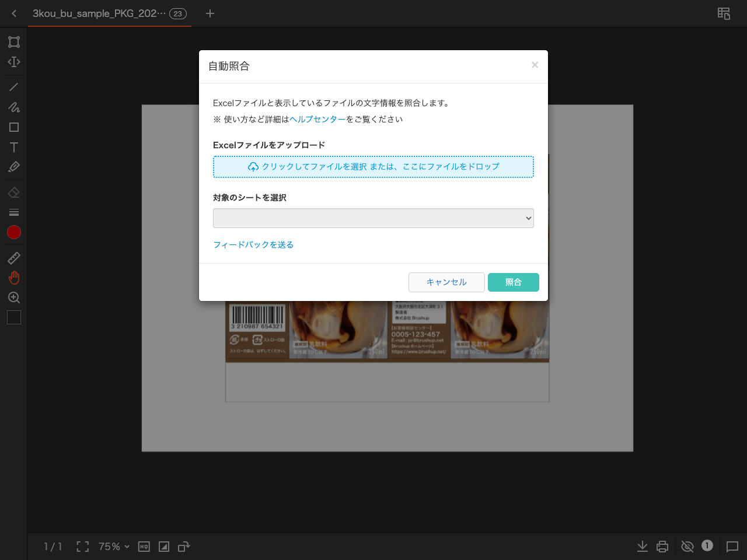The image size is (747, 560).
Task: Toggle HQ high quality rendering mode
Action: [144, 547]
